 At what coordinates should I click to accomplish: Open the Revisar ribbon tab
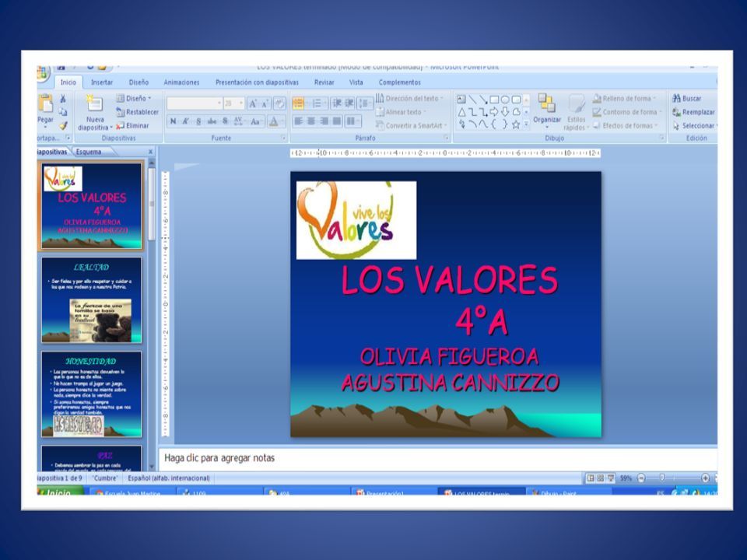point(324,82)
